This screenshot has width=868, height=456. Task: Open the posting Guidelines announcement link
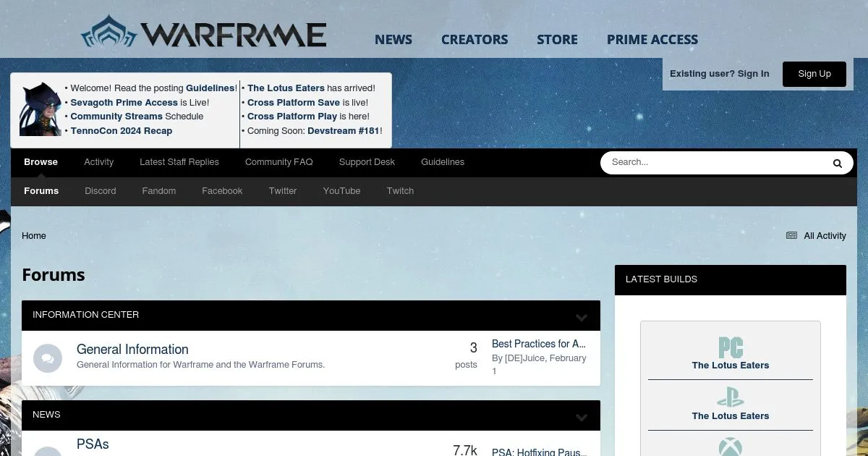pos(210,88)
